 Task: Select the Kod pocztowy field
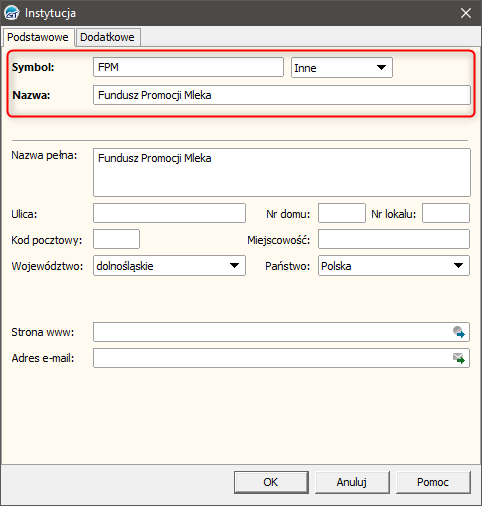click(x=116, y=239)
